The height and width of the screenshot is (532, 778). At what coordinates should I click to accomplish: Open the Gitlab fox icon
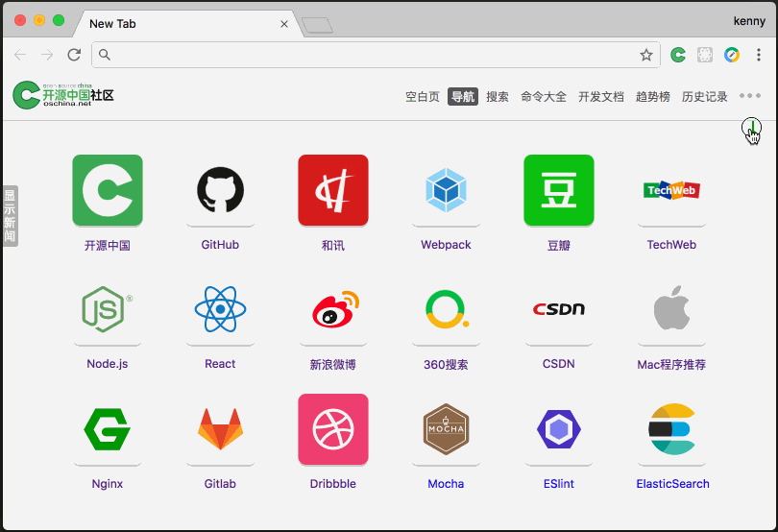(220, 429)
